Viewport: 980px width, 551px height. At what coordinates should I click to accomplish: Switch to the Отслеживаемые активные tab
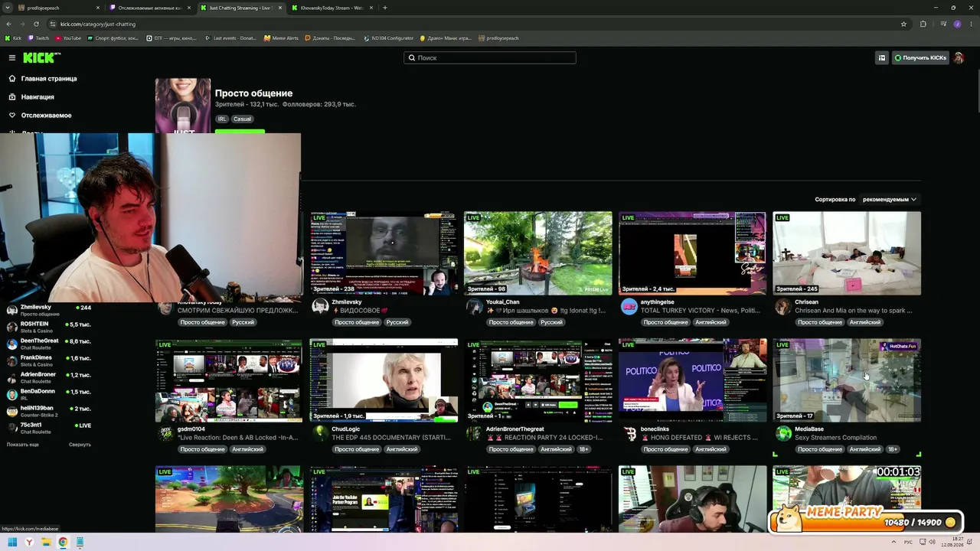[150, 8]
